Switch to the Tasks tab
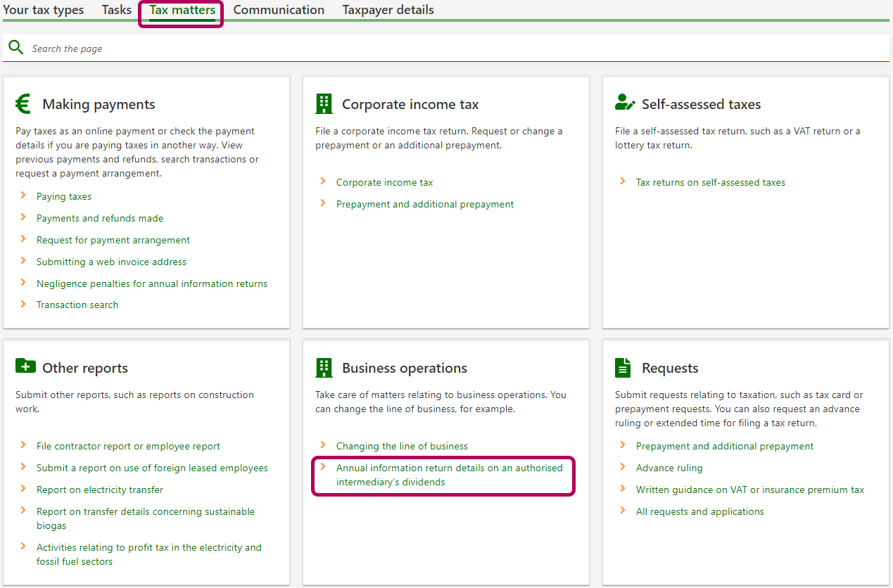 [117, 10]
